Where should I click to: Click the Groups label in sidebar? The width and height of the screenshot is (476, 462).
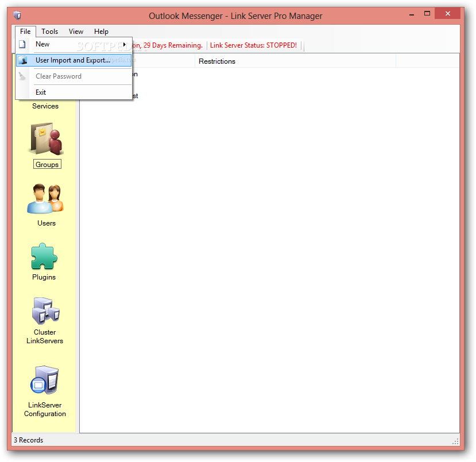point(47,164)
